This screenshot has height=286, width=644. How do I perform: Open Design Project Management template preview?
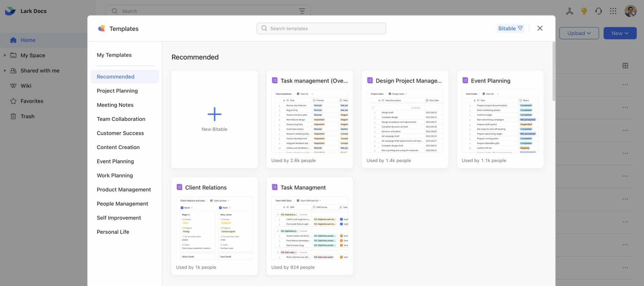[405, 121]
